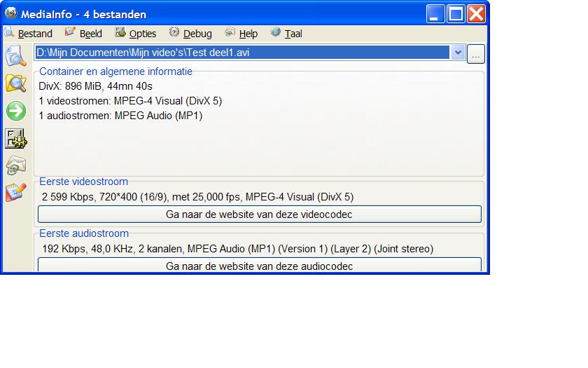Click the icon beside the Bestand menu
The image size is (588, 368).
pyautogui.click(x=9, y=32)
